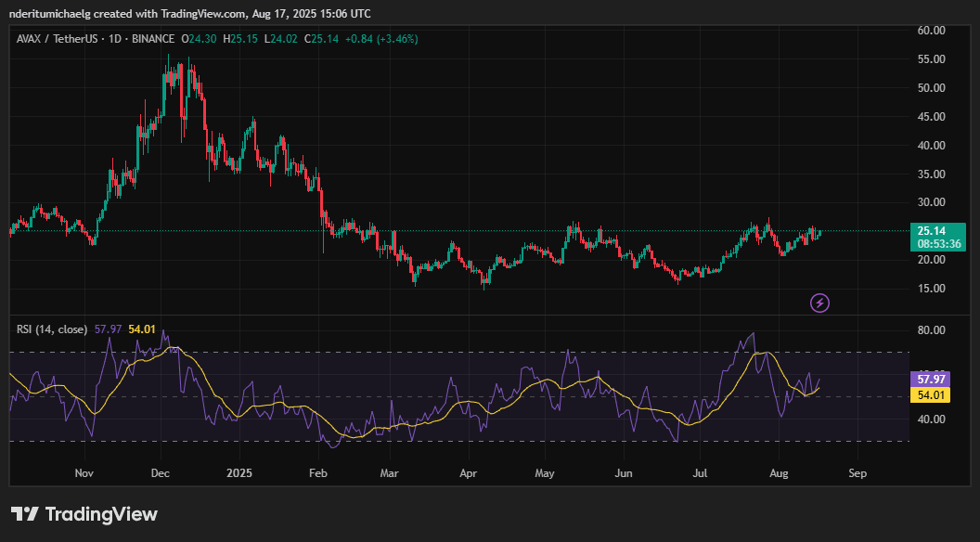Select the AVAX / TetherUS symbol title
This screenshot has height=542, width=980.
(x=57, y=39)
